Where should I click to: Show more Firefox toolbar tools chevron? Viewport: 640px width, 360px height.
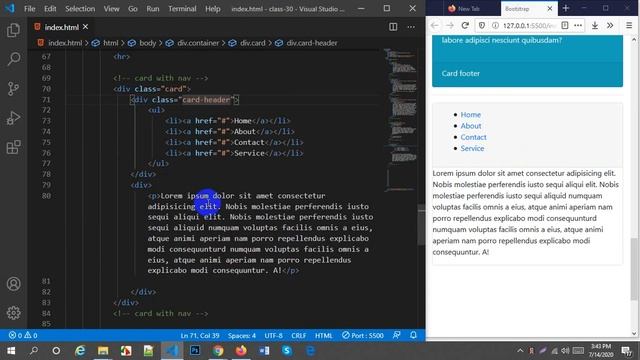610,25
